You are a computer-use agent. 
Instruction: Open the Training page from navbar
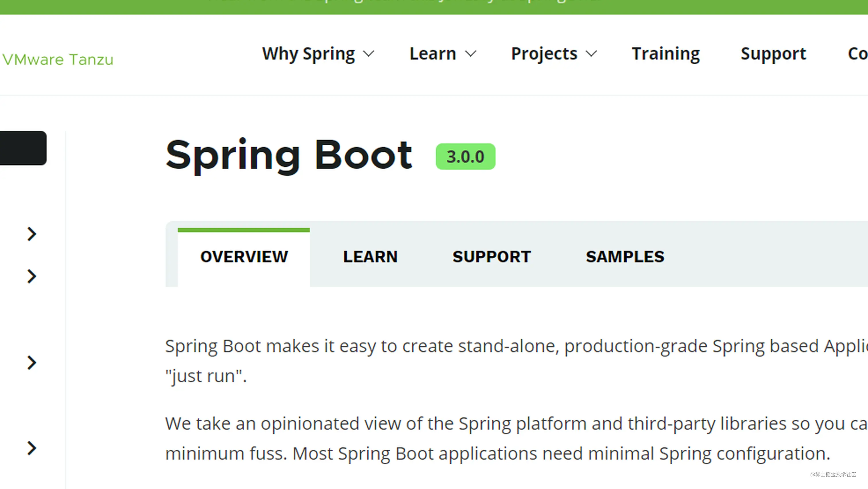coord(665,54)
